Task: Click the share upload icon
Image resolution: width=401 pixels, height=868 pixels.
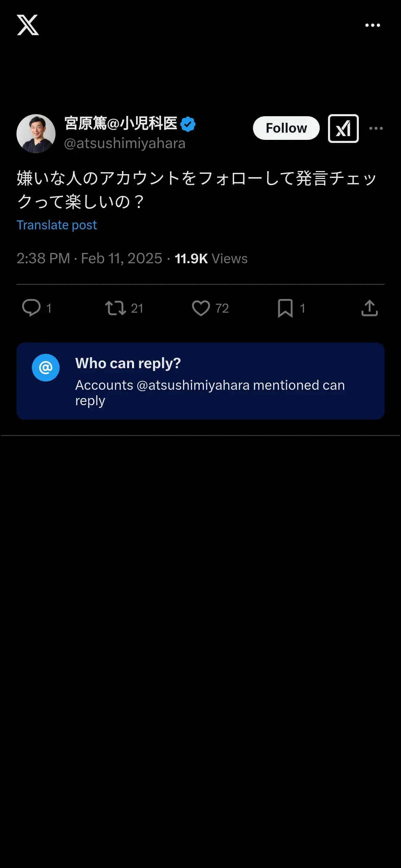Action: [369, 308]
